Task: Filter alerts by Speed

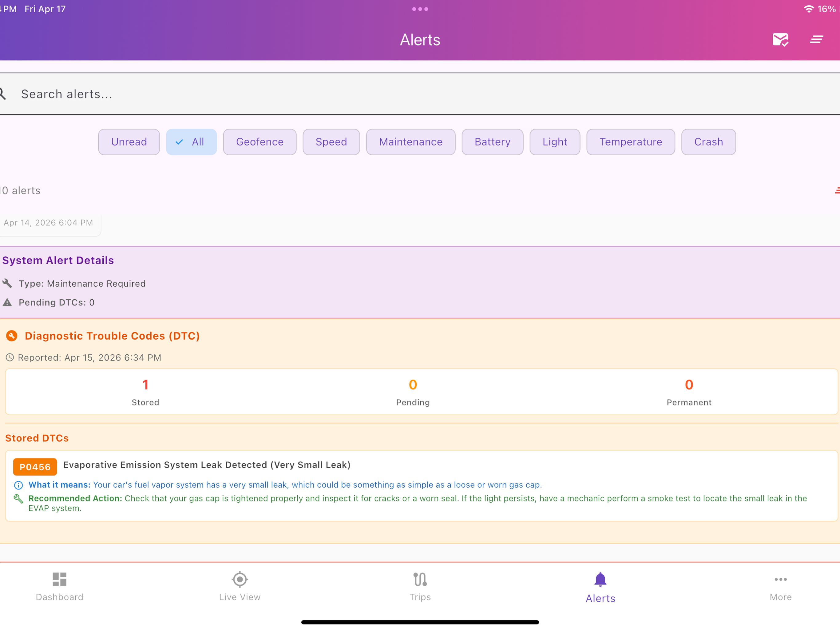Action: (331, 142)
